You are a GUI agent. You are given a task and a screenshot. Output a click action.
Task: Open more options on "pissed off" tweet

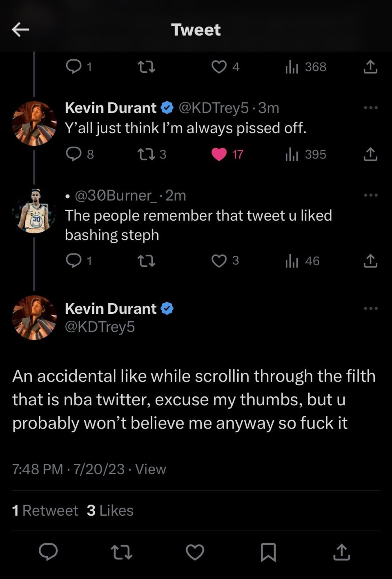tap(370, 108)
